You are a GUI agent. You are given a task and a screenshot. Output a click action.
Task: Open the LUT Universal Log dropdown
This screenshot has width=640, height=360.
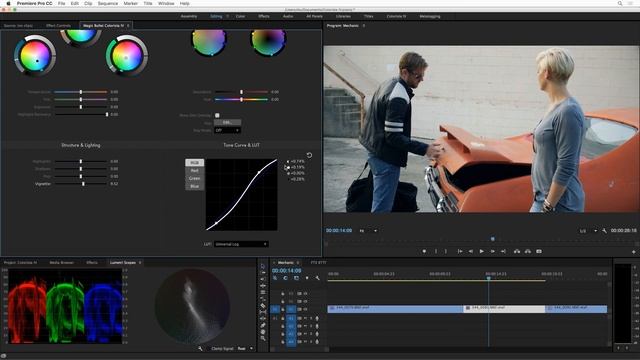coord(241,244)
